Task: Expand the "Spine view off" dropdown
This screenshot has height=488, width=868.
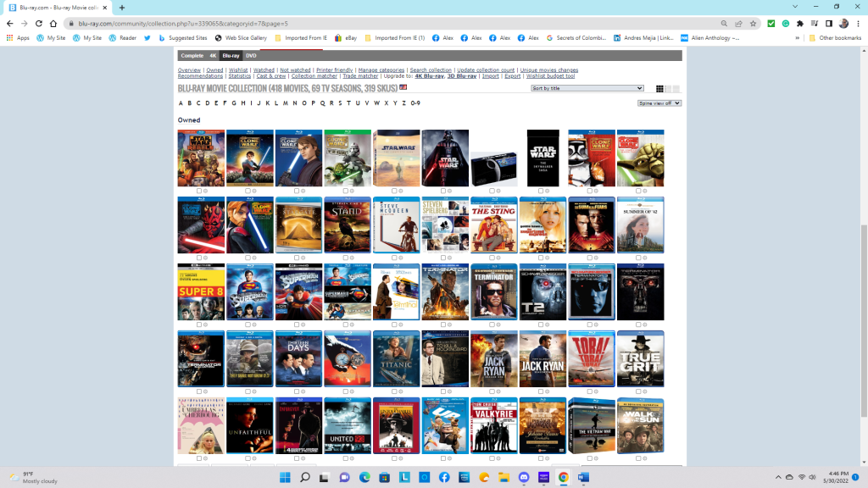Action: (x=659, y=103)
